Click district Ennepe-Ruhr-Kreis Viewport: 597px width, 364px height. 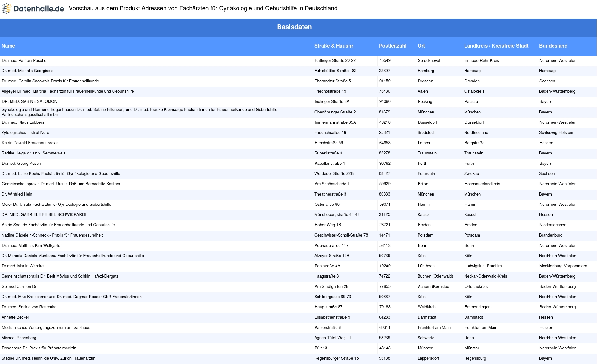(482, 61)
